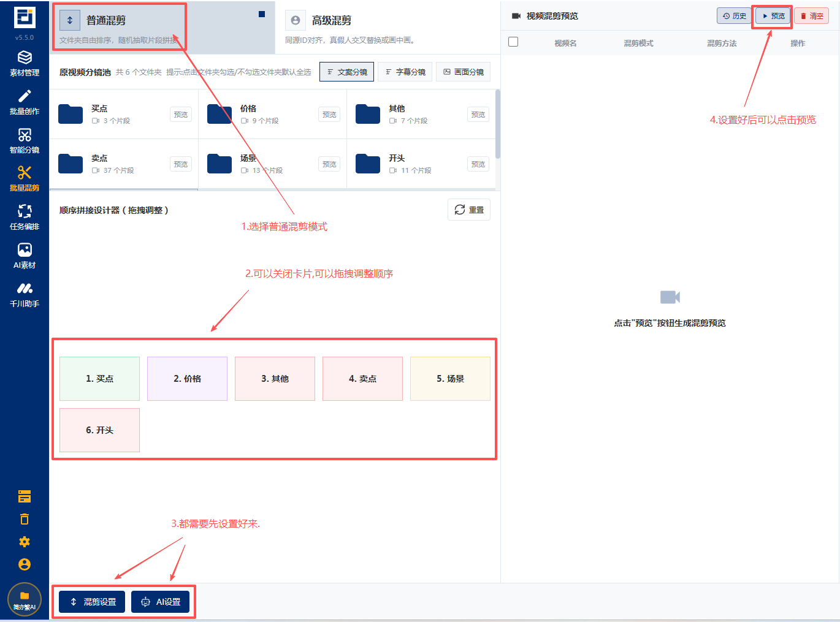Open 任务编排 in the sidebar
This screenshot has height=622, width=840.
[25, 218]
